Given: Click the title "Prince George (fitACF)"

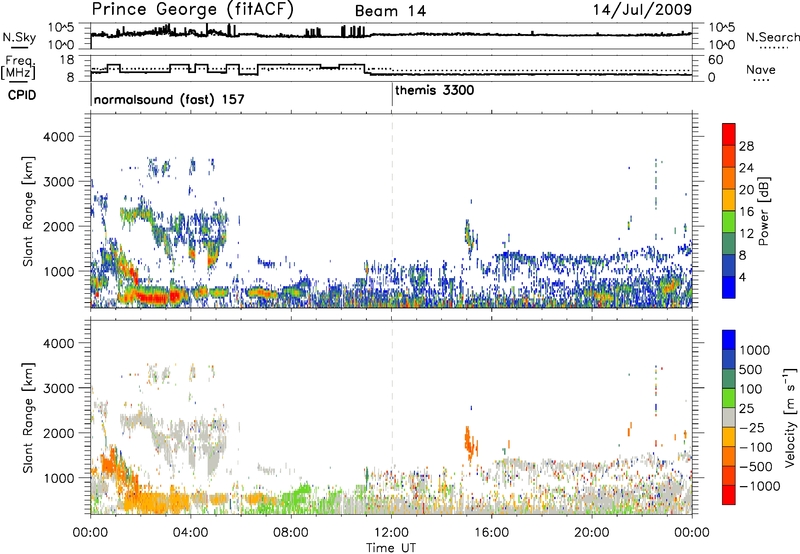Looking at the screenshot, I should (x=192, y=10).
